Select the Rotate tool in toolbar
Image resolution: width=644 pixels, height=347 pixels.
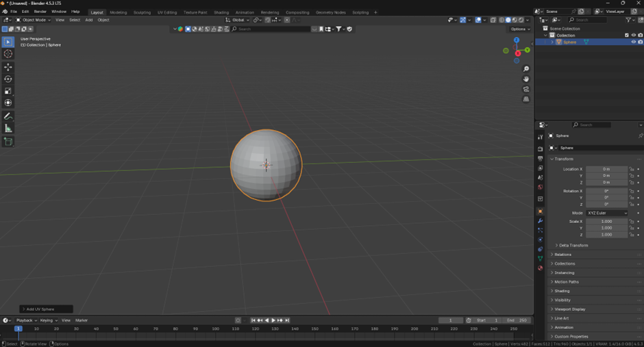pyautogui.click(x=8, y=79)
